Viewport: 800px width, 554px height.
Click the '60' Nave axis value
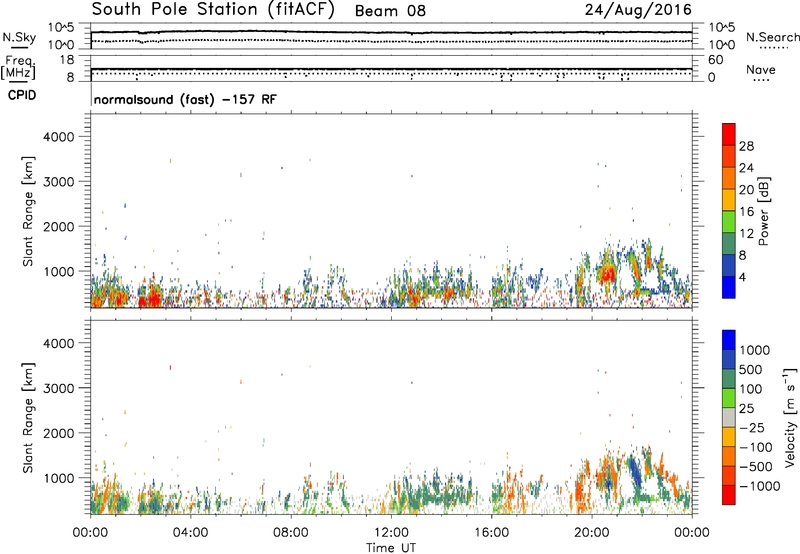coord(715,60)
